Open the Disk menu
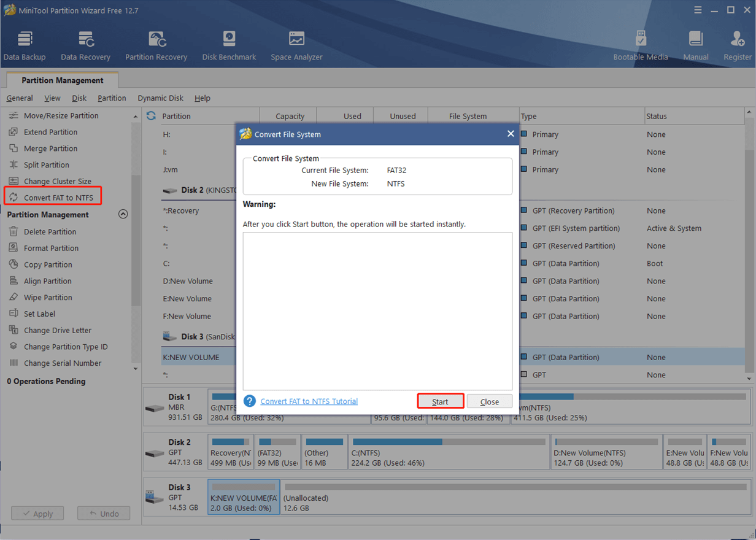This screenshot has height=540, width=756. (x=79, y=98)
